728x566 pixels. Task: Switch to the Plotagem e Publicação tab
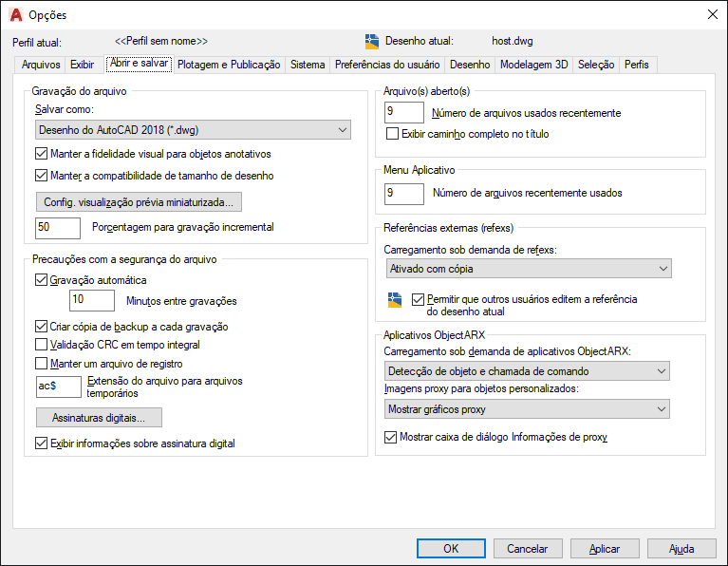click(229, 65)
